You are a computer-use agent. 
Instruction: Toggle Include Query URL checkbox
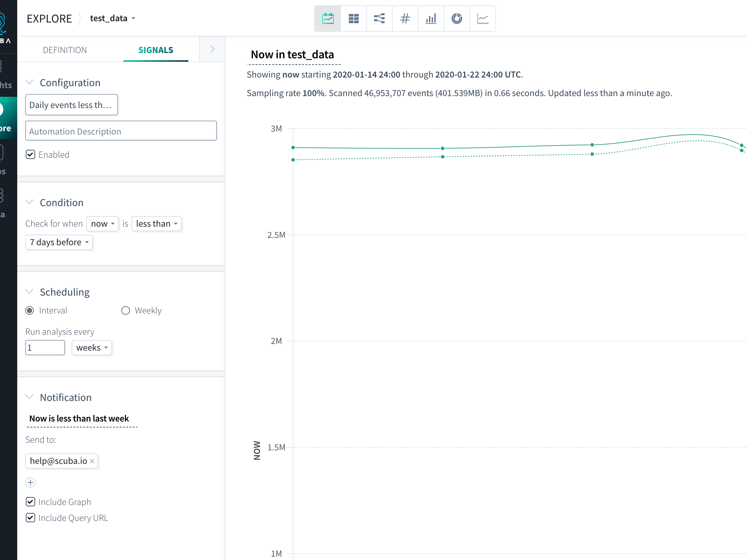coord(31,518)
